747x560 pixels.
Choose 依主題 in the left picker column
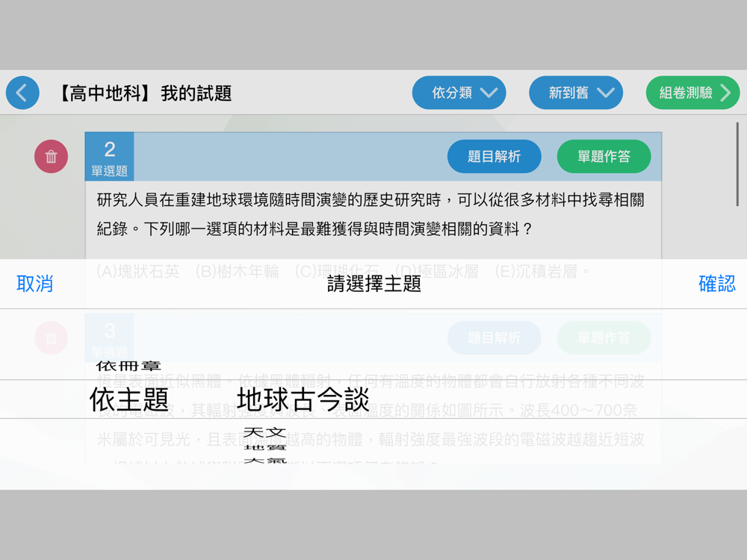(x=129, y=399)
